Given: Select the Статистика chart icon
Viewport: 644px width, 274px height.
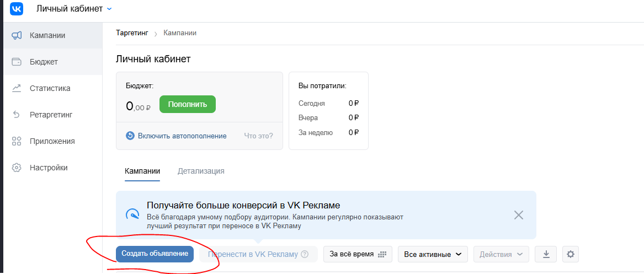Looking at the screenshot, I should click(17, 88).
